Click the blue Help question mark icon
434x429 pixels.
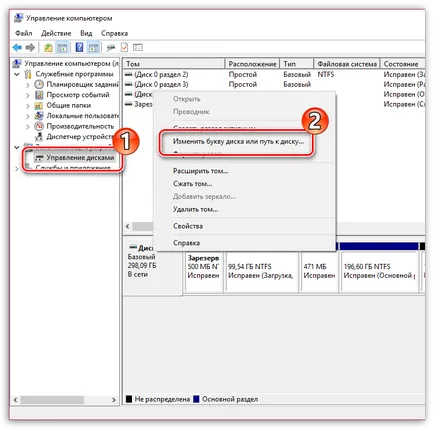click(79, 47)
